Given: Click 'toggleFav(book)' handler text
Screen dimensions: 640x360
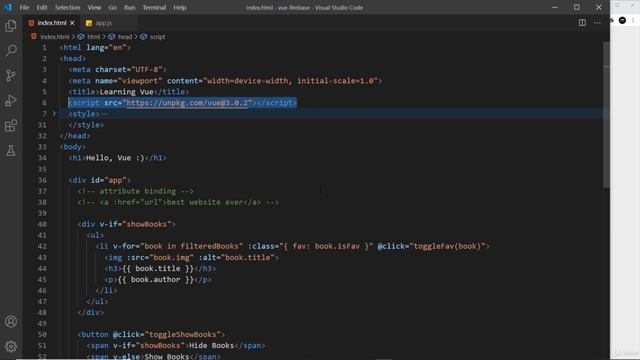Looking at the screenshot, I should tap(447, 246).
